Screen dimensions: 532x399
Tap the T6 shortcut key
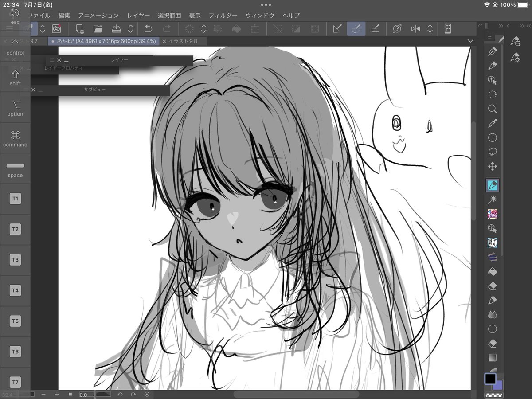tap(15, 352)
